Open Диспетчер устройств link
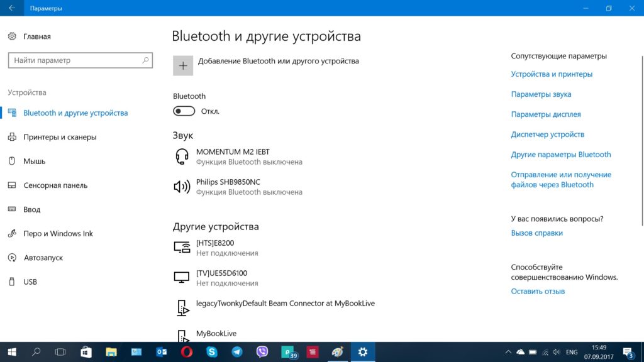This screenshot has width=644, height=362. click(x=547, y=134)
